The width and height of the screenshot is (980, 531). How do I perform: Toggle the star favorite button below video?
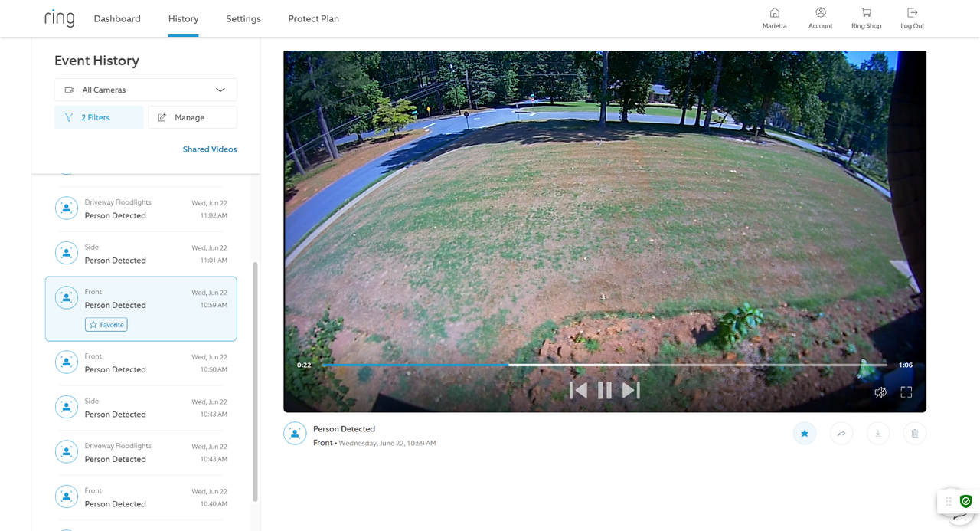point(805,434)
